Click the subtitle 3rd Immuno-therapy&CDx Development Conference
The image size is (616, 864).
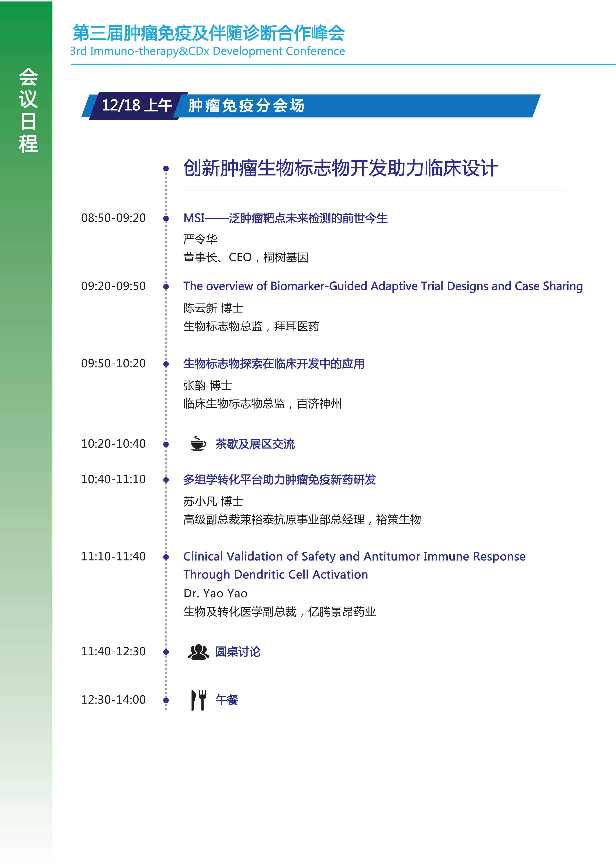pos(207,51)
